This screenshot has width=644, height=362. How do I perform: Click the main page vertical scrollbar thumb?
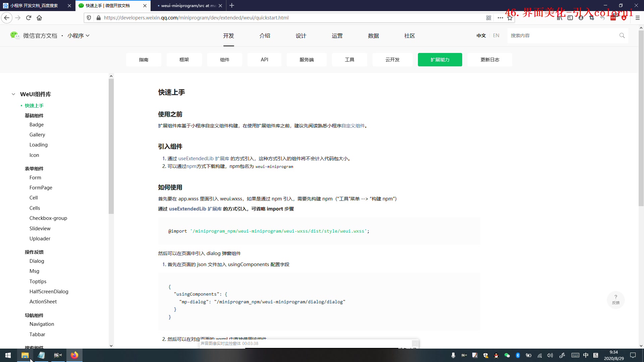pos(641,118)
